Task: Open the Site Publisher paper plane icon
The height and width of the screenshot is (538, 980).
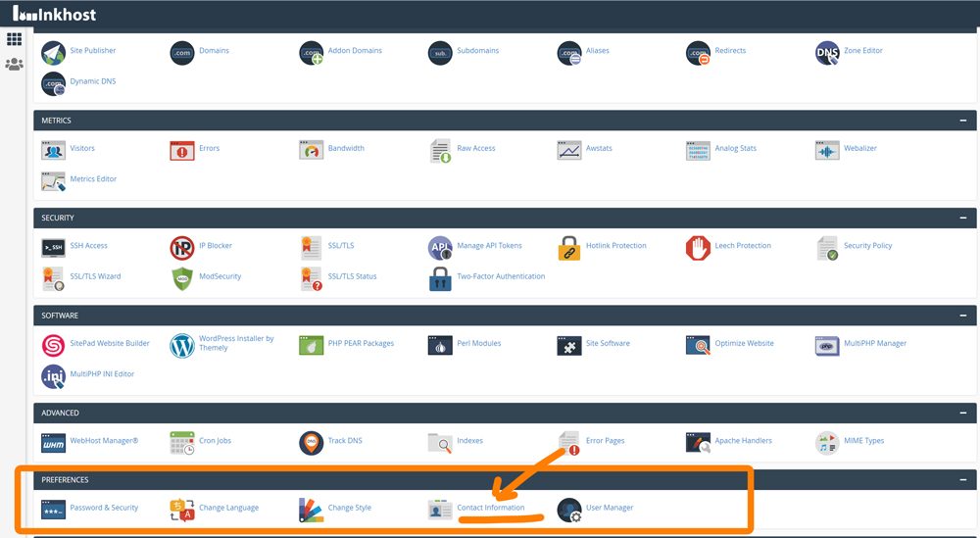Action: pyautogui.click(x=53, y=53)
